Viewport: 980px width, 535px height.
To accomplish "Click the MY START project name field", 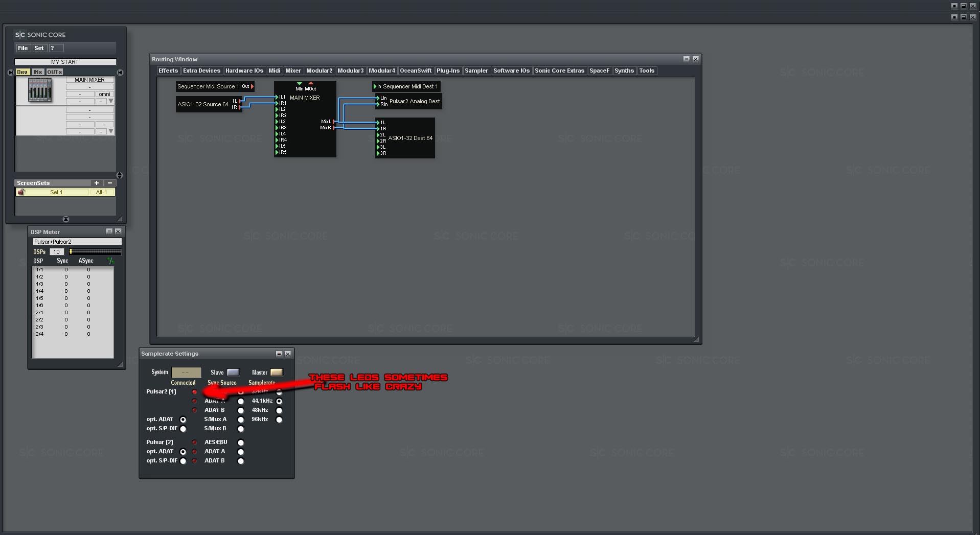I will [65, 62].
